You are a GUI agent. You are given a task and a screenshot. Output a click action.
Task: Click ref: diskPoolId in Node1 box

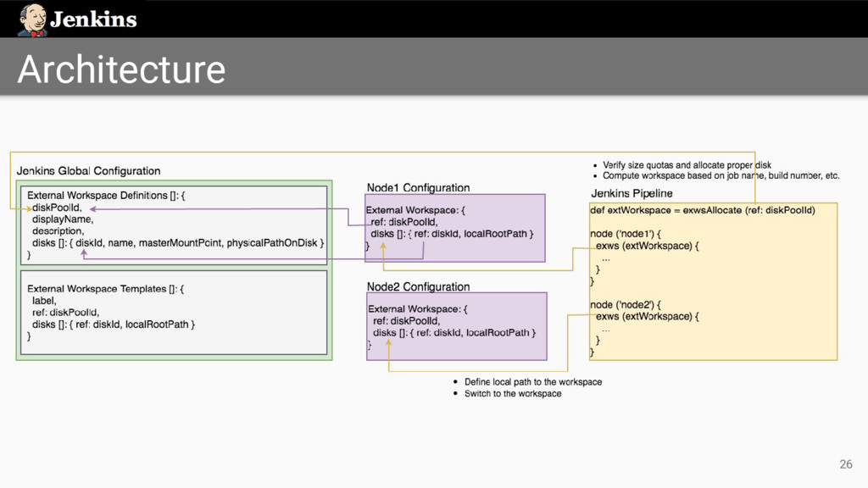pos(404,222)
